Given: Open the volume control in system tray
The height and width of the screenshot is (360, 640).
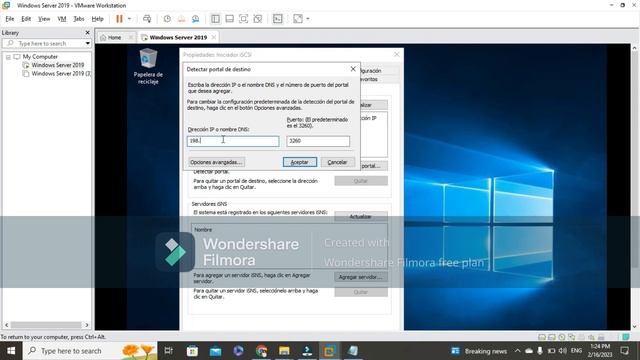Looking at the screenshot, I should [563, 351].
